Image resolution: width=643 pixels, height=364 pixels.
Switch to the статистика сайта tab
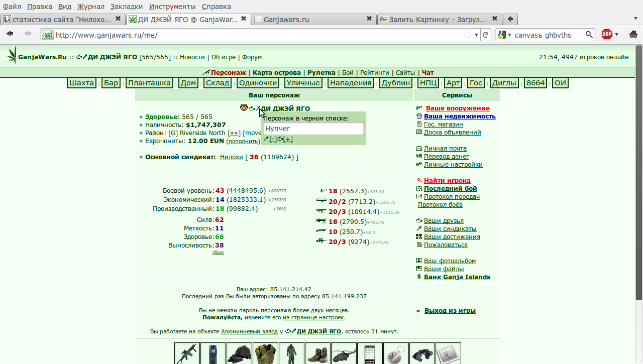coord(62,19)
